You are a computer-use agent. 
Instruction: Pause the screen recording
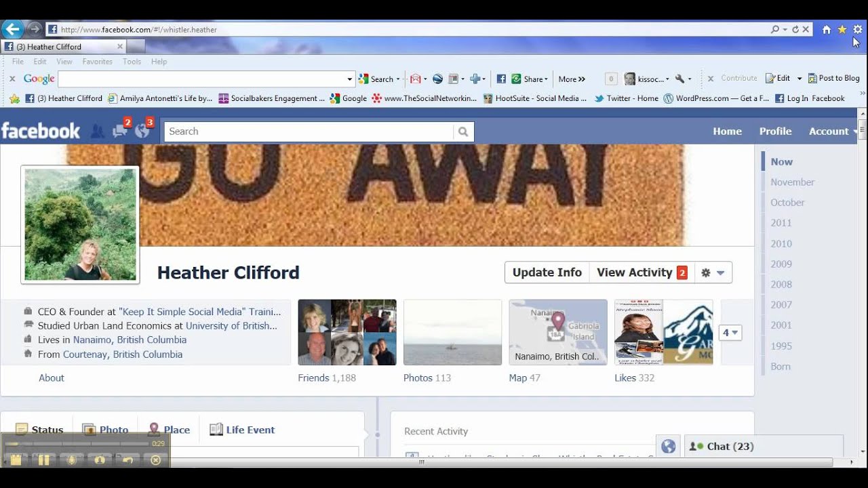coord(43,460)
